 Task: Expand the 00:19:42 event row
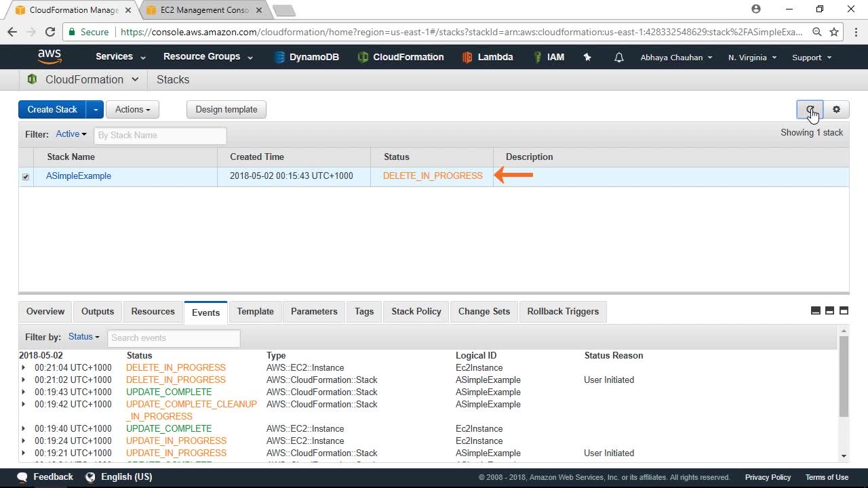pos(23,404)
